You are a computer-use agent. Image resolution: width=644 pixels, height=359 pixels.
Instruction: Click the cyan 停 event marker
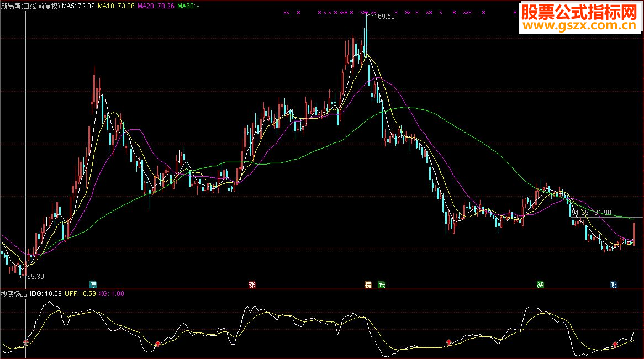click(93, 284)
